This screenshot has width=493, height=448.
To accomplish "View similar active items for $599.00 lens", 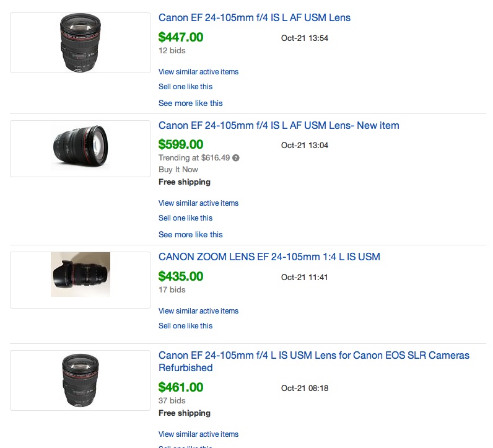I will 198,203.
